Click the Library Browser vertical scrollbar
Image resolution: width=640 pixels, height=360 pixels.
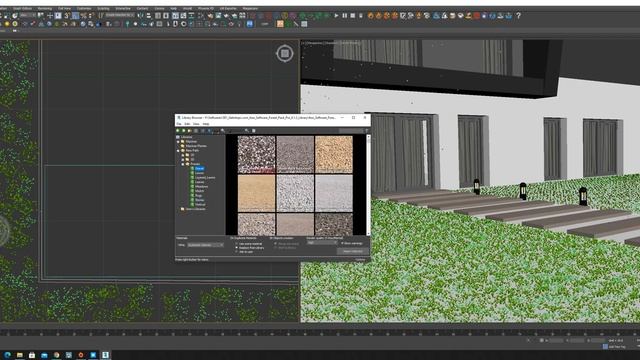(x=369, y=185)
